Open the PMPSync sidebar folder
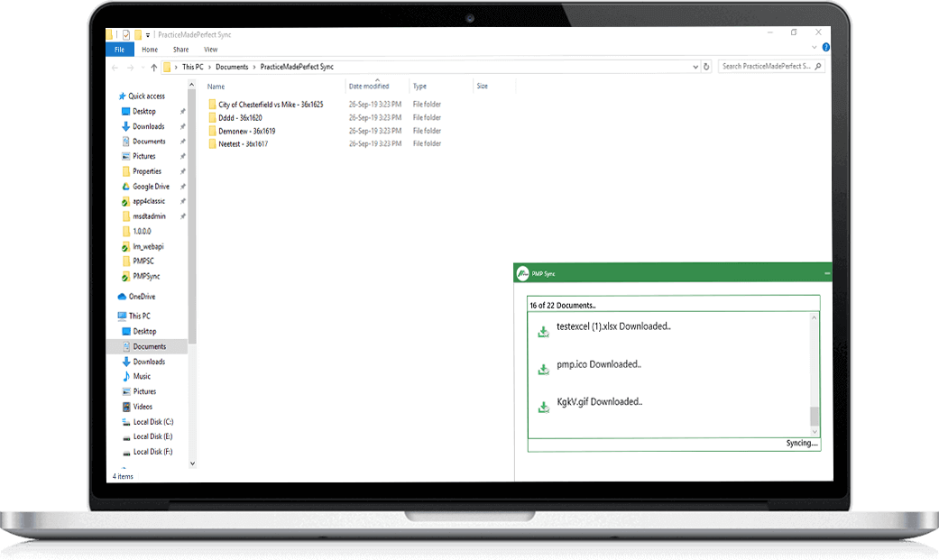The image size is (939, 560). (141, 276)
